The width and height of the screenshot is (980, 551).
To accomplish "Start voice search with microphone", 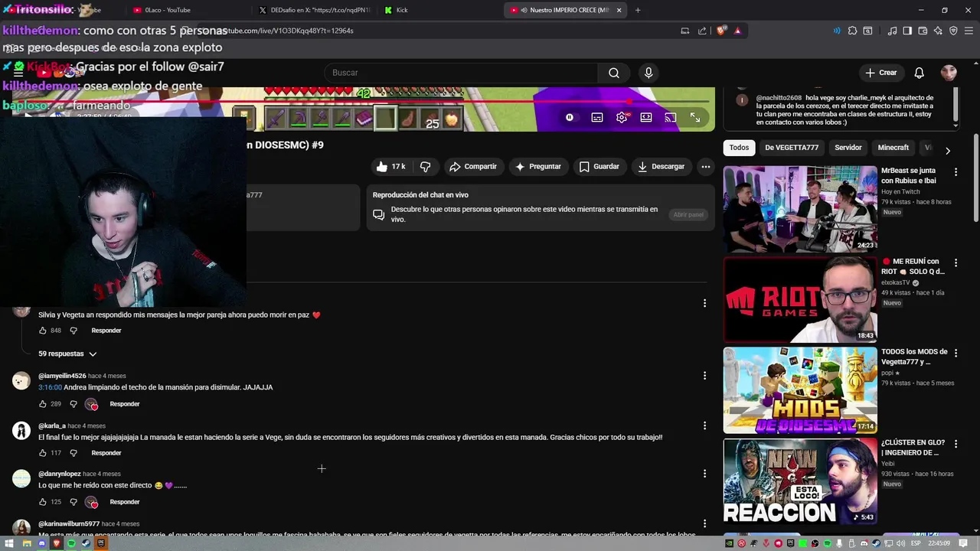I will point(648,73).
